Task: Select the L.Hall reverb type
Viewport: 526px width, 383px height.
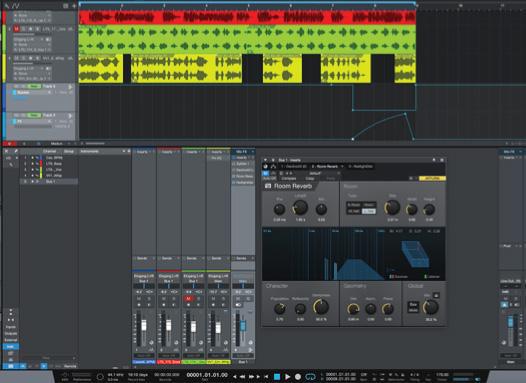Action: pyautogui.click(x=369, y=211)
